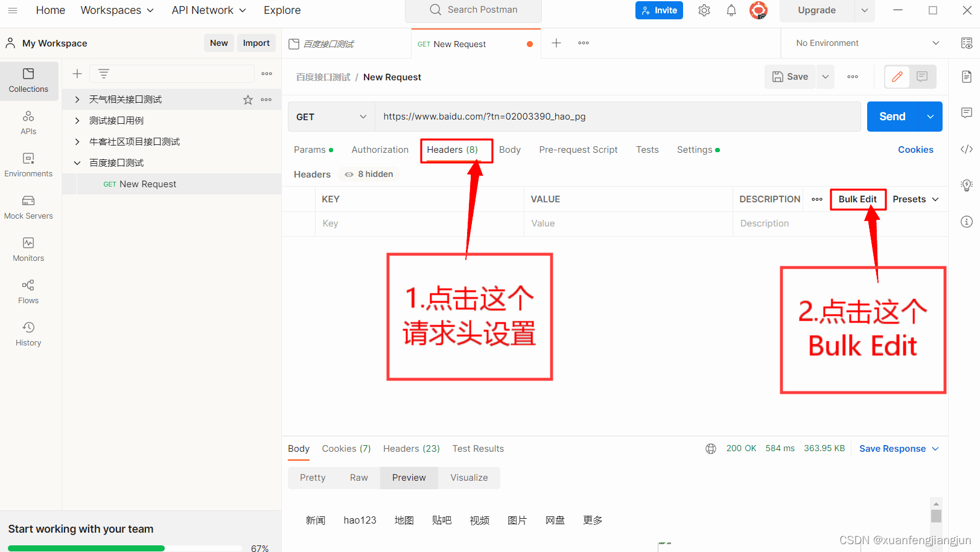Viewport: 980px width, 552px height.
Task: Open API Network menu
Action: 209,10
